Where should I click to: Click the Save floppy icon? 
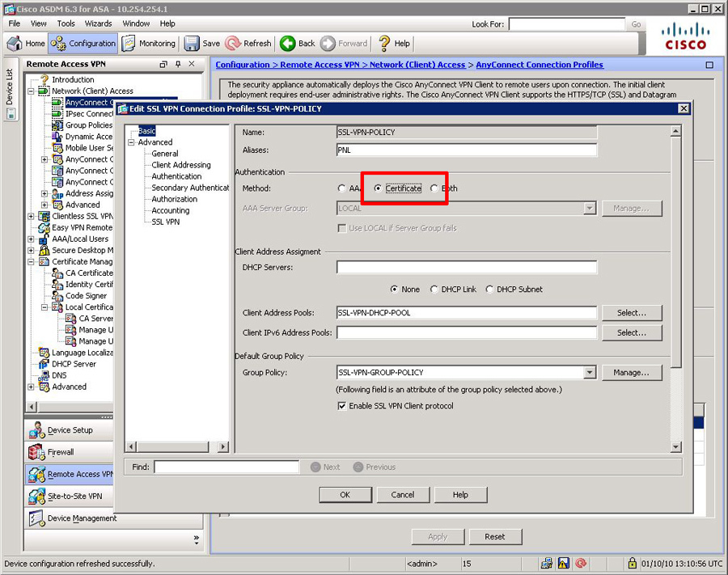[x=192, y=43]
